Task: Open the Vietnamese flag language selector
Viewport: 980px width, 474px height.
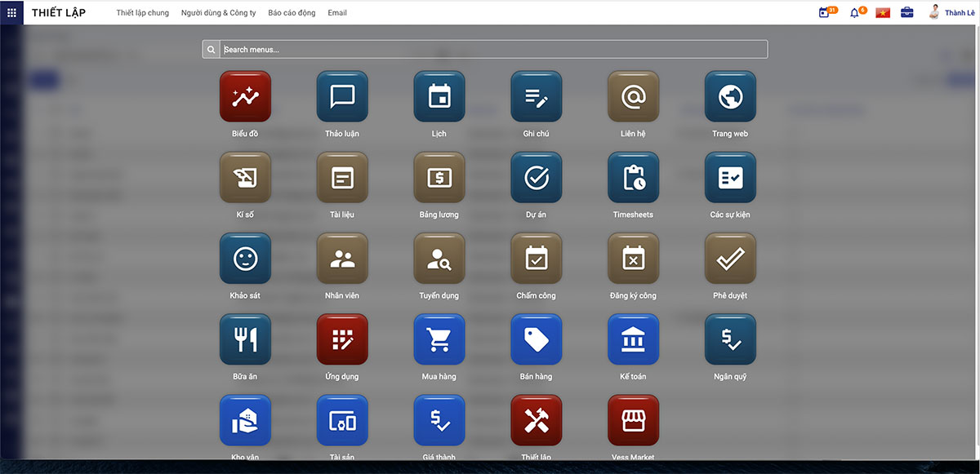Action: [x=883, y=13]
